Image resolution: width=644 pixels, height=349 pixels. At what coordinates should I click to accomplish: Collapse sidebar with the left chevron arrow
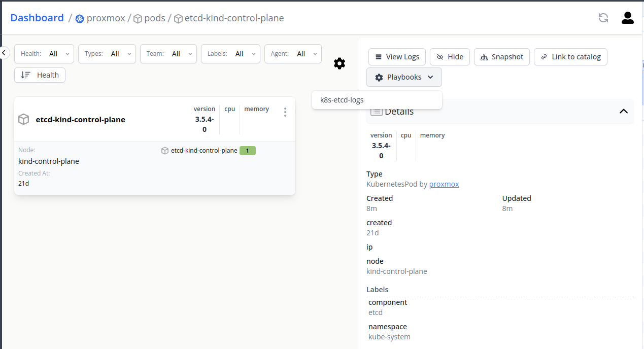click(4, 53)
